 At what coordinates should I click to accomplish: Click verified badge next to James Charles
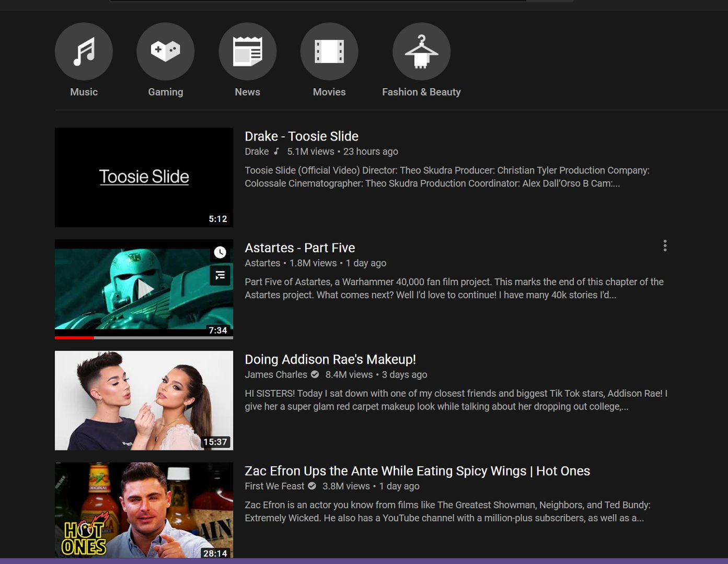point(315,374)
